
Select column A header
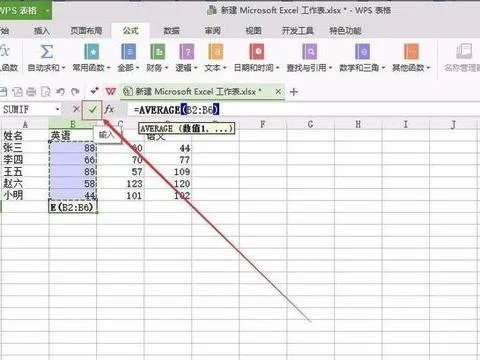[x=25, y=125]
